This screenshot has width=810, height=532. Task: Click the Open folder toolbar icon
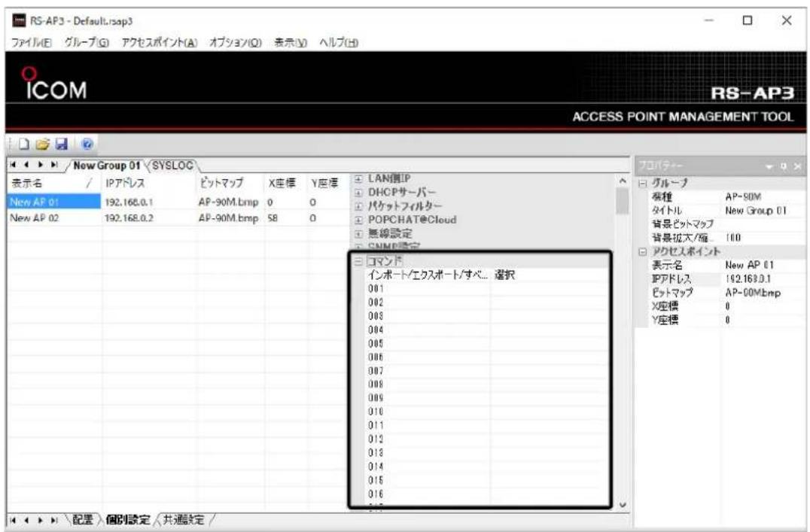(x=42, y=144)
